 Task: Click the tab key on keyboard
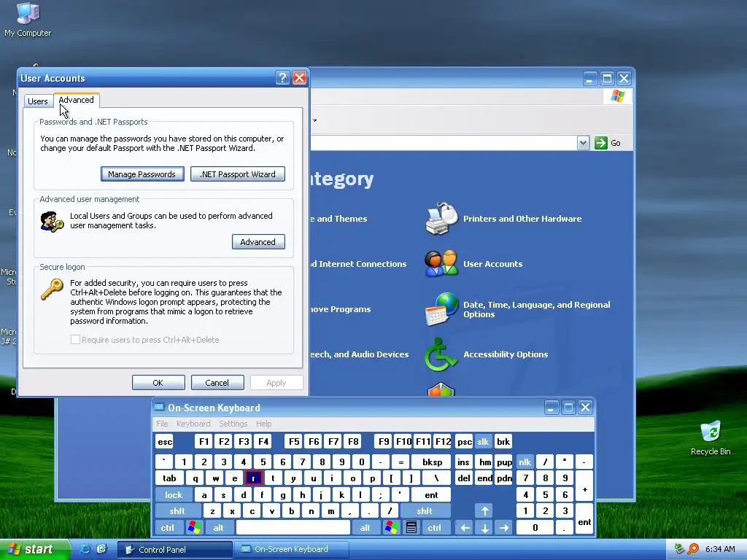169,478
